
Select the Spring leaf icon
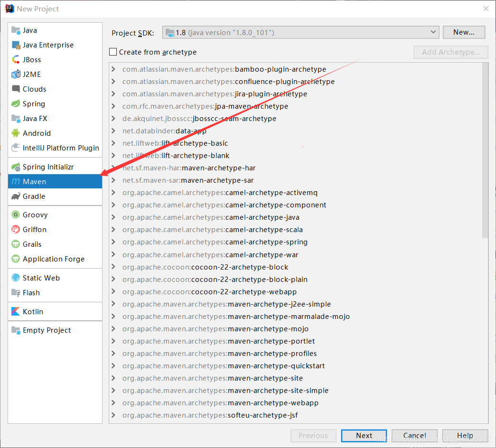(x=16, y=104)
